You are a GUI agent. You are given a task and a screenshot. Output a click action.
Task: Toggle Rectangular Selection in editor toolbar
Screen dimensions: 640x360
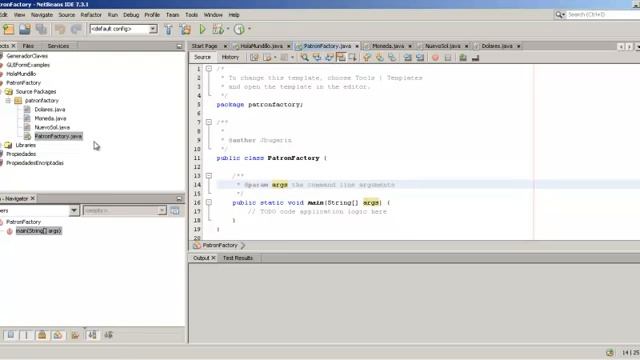[x=352, y=58]
